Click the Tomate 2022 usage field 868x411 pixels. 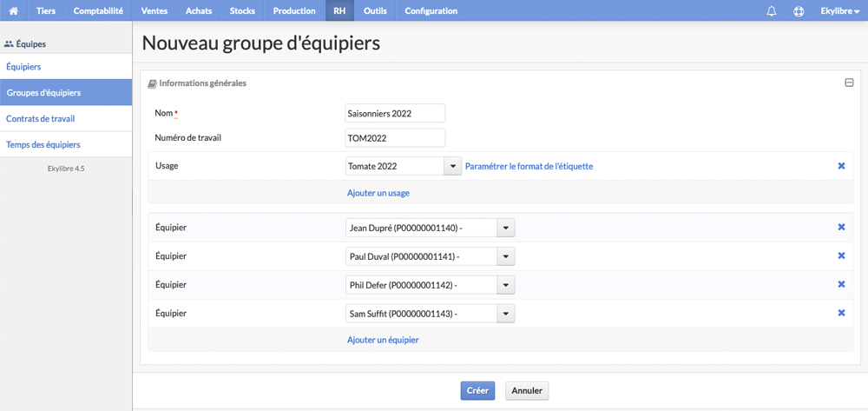(x=395, y=166)
